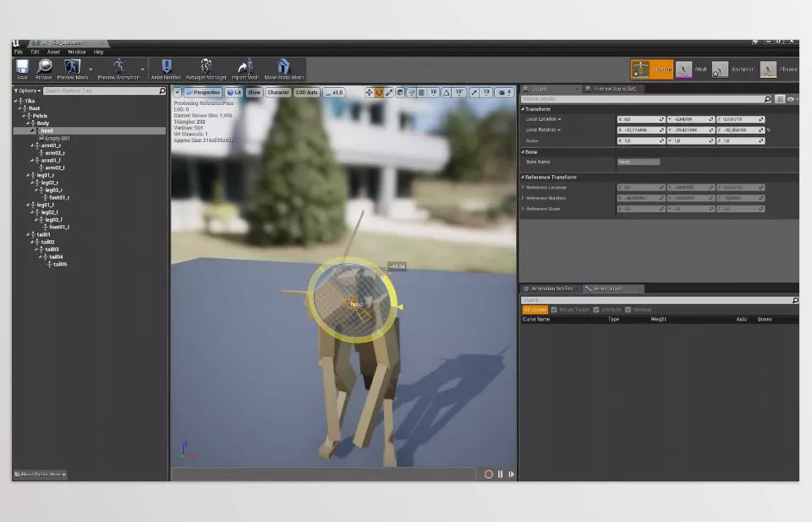Open the File menu
Viewport: 812px width, 522px height.
click(x=19, y=52)
